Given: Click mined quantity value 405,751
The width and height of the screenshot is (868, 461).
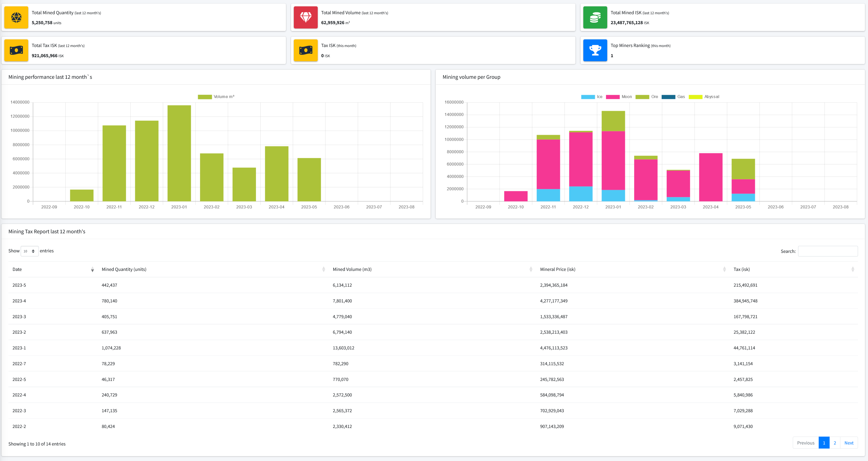Looking at the screenshot, I should (x=110, y=317).
